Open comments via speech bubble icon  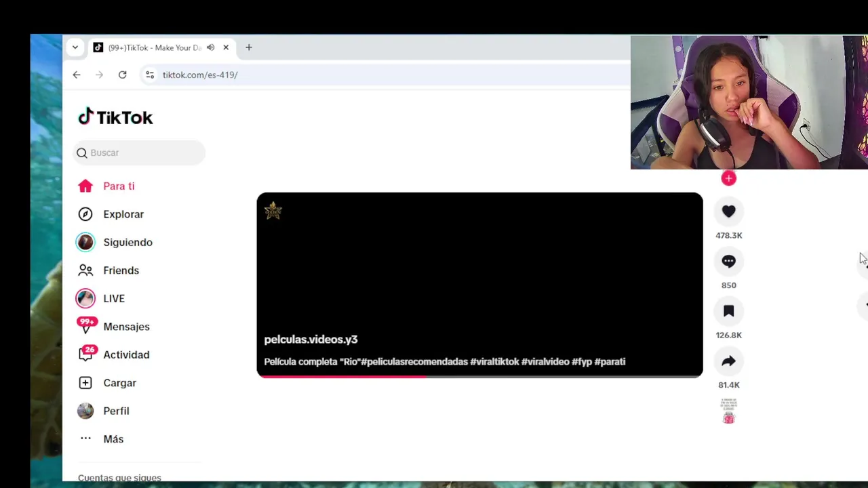coord(729,261)
